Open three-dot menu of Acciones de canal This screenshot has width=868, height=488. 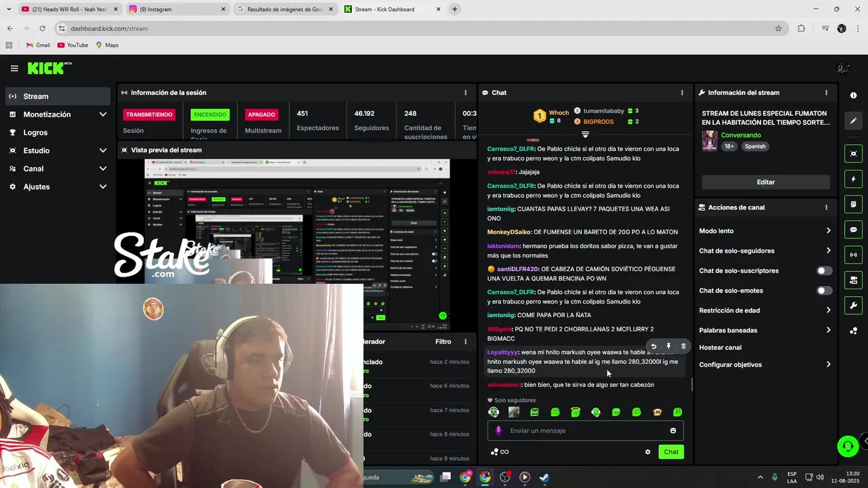826,207
